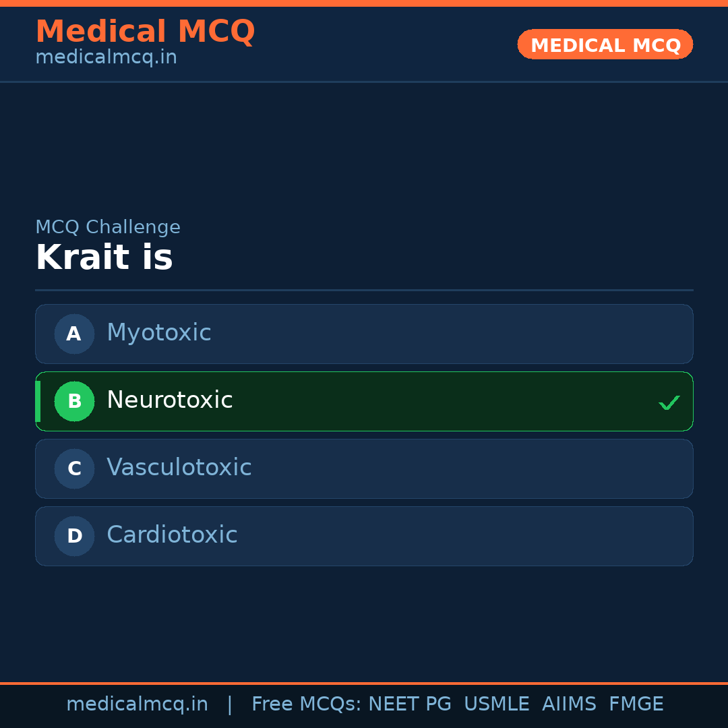Viewport: 728px width, 728px height.
Task: Click the green checkmark on Neurotoxic
Action: coord(669,402)
